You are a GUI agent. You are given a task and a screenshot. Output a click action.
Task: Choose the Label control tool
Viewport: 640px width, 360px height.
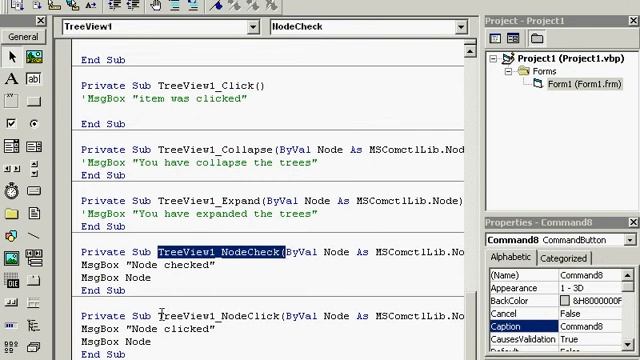coord(11,79)
